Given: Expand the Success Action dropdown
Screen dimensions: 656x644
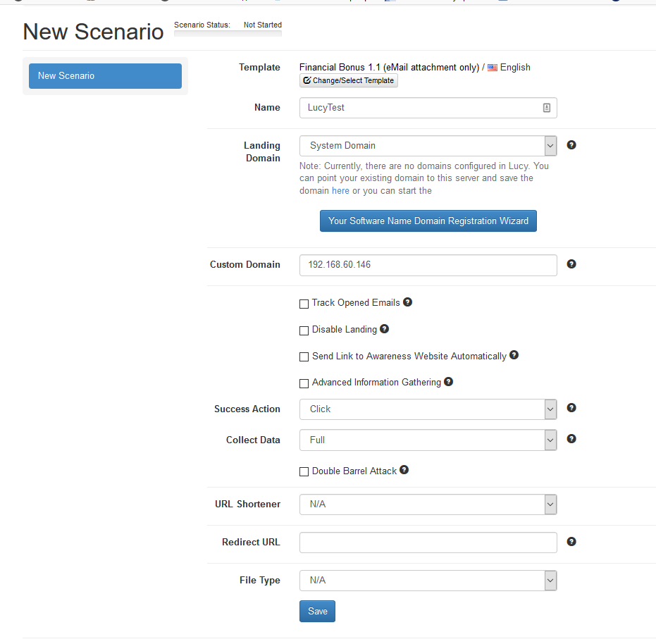Looking at the screenshot, I should (428, 409).
